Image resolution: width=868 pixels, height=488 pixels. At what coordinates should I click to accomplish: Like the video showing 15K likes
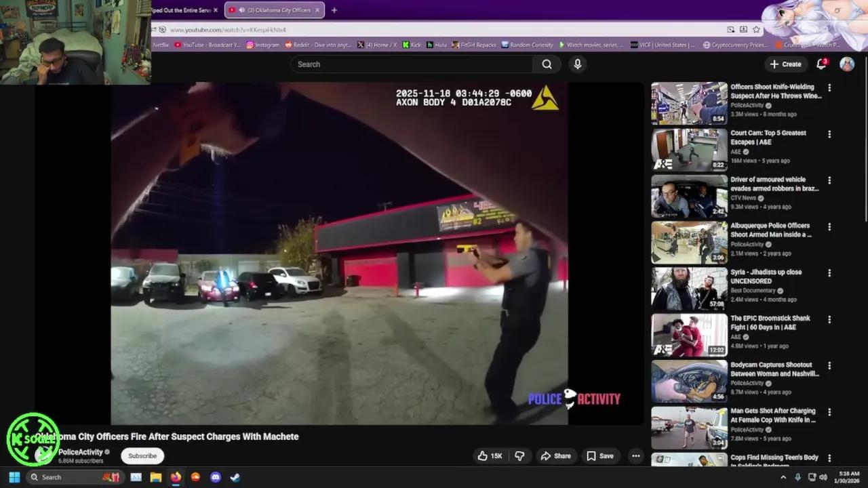click(x=489, y=455)
